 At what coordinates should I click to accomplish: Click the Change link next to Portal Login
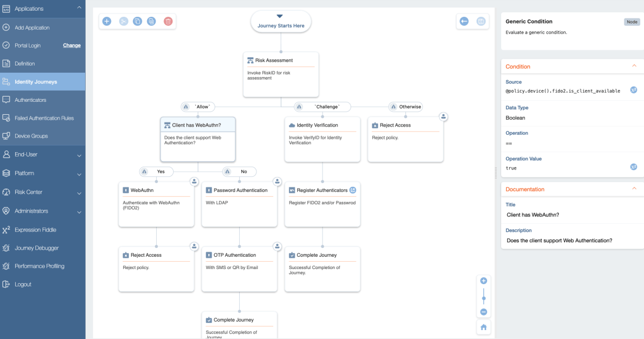coord(72,45)
